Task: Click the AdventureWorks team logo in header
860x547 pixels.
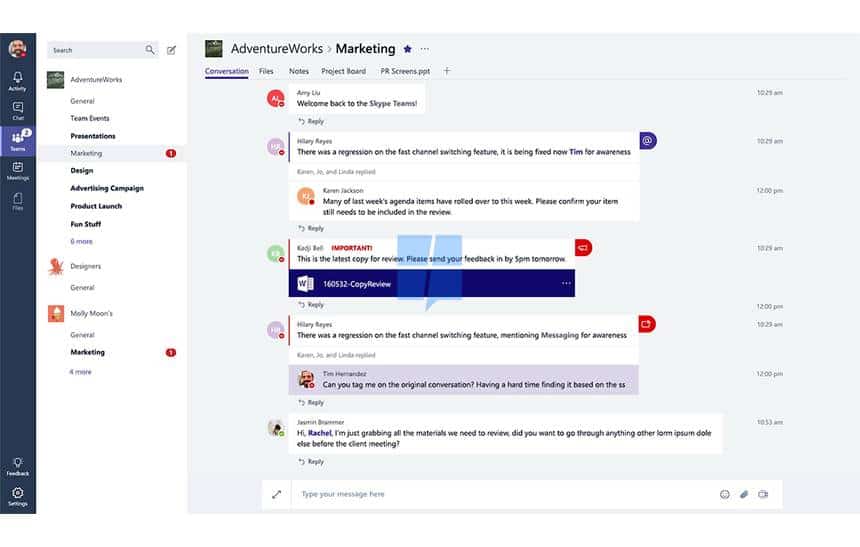Action: coord(214,49)
